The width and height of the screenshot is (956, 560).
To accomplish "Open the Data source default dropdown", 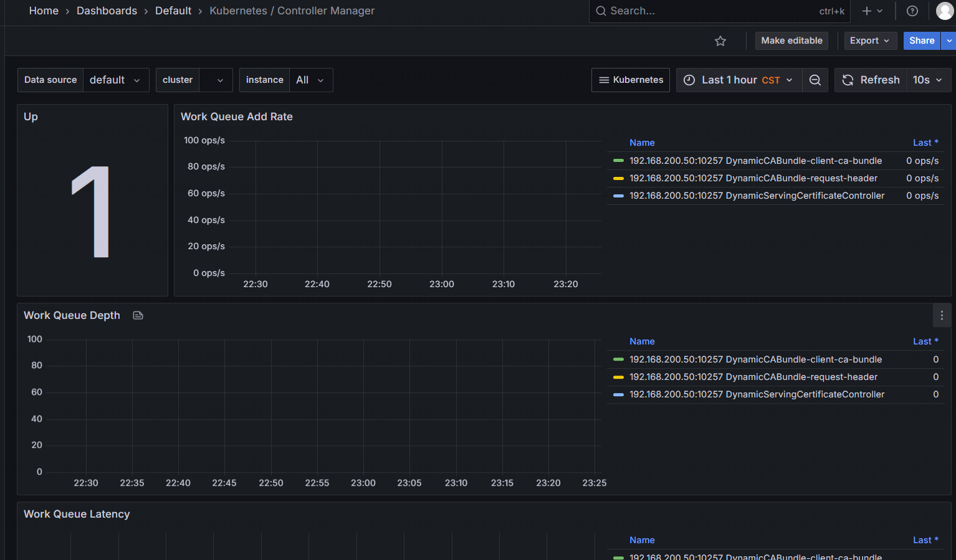I will 115,80.
